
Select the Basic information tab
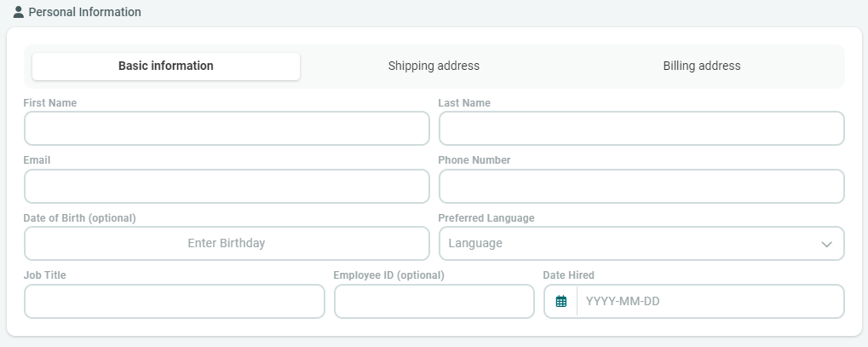166,67
